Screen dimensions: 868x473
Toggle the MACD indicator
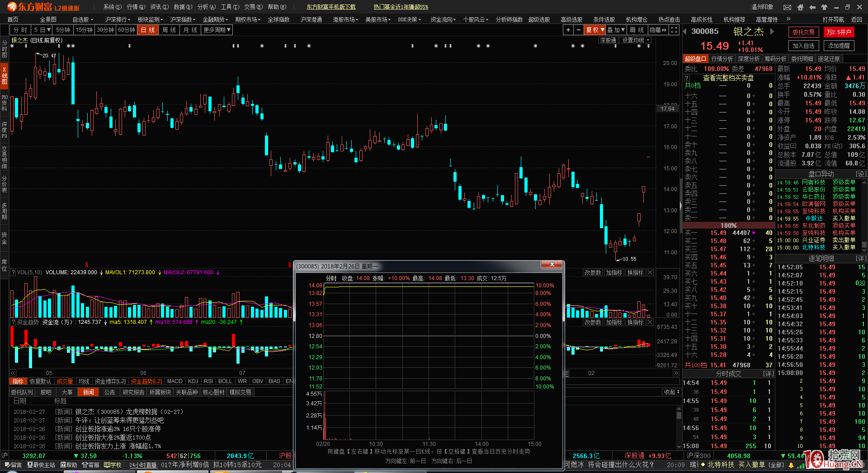[175, 381]
